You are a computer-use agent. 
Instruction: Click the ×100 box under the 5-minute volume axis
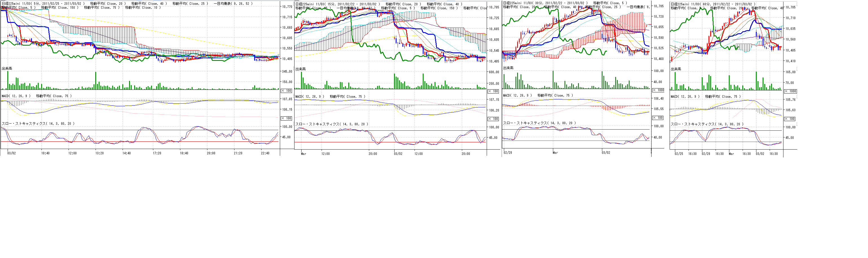286,91
